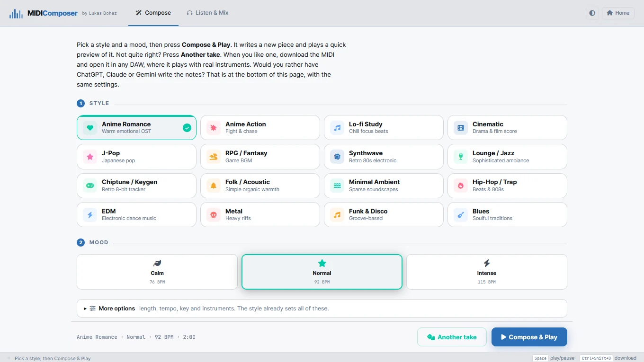This screenshot has height=362, width=644.
Task: Expand the More options section
Action: (x=322, y=308)
